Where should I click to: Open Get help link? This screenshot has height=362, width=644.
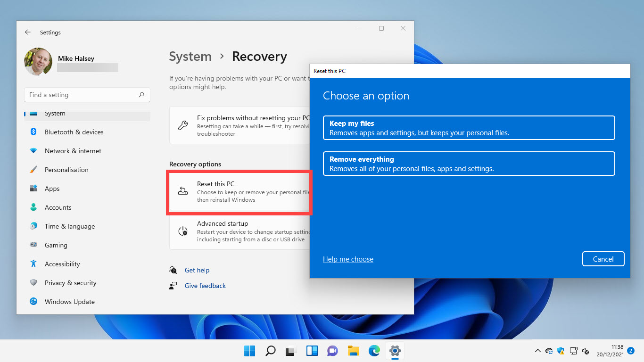[197, 270]
